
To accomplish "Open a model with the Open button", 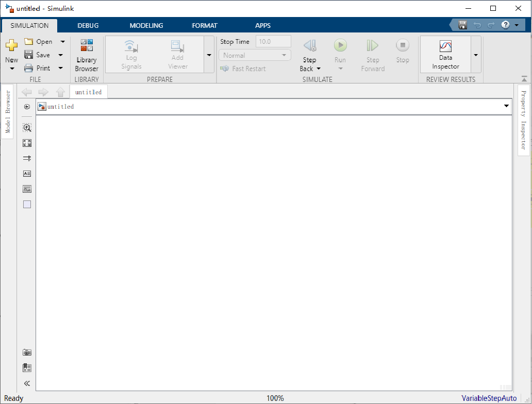I will pos(38,42).
